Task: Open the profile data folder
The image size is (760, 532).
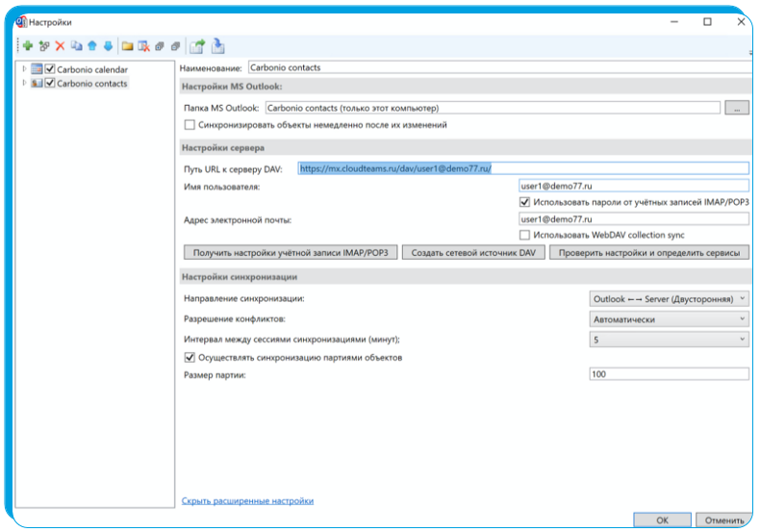Action: 128,46
